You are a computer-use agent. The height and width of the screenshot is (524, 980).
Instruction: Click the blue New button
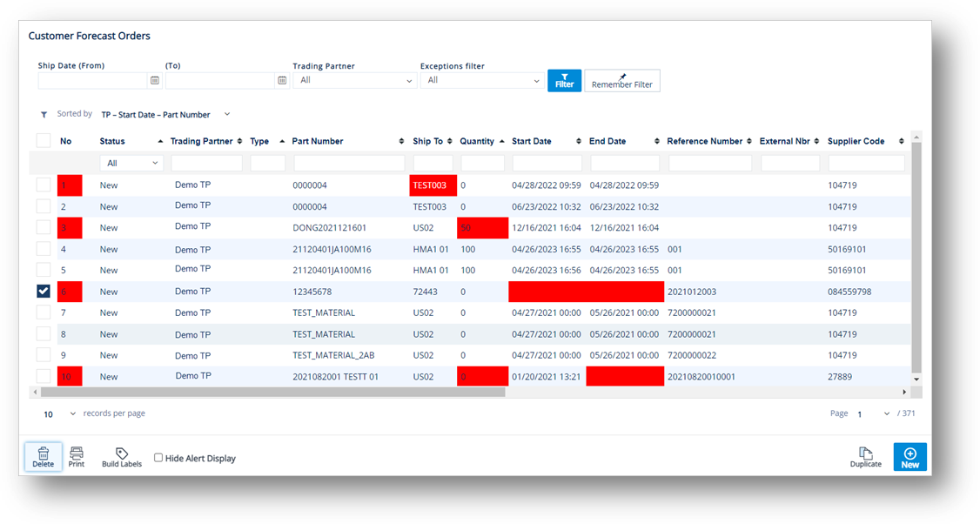(910, 456)
